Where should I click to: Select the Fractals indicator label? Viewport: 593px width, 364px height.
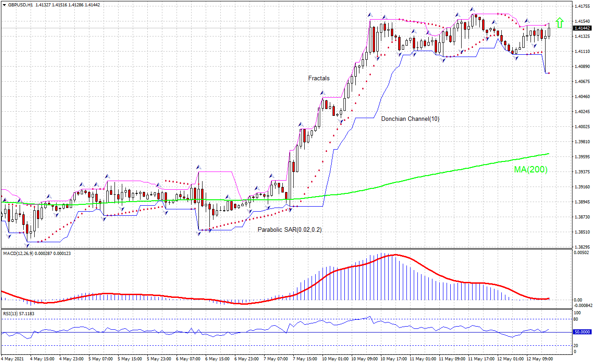[318, 78]
